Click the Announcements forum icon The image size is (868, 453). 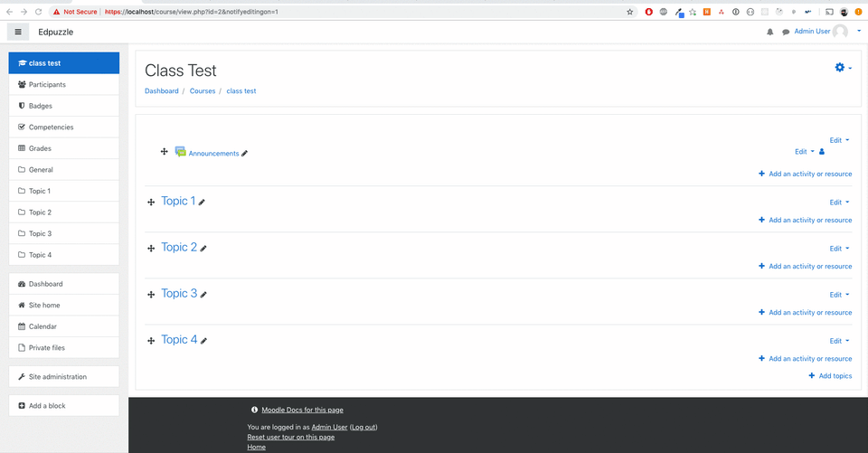180,152
